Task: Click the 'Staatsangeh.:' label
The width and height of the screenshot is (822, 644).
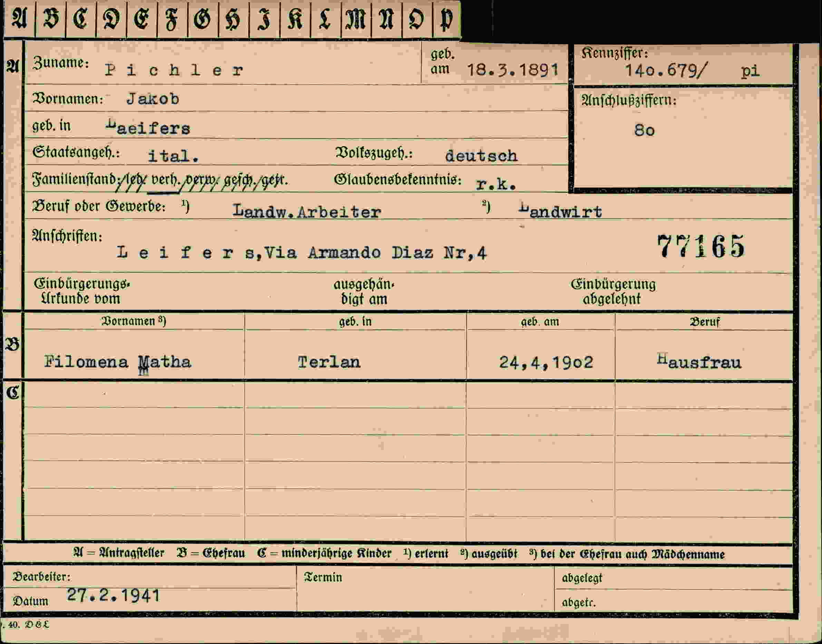Action: 76,152
